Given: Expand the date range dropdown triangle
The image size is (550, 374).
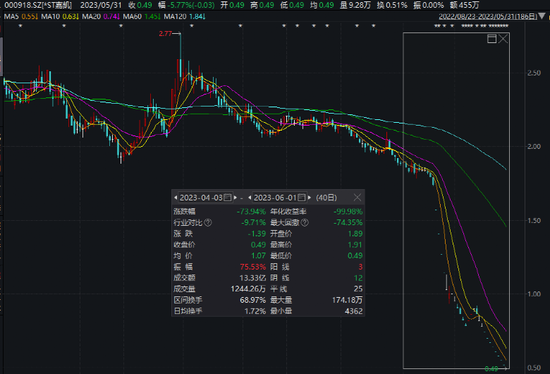Looking at the screenshot, I should [542, 16].
